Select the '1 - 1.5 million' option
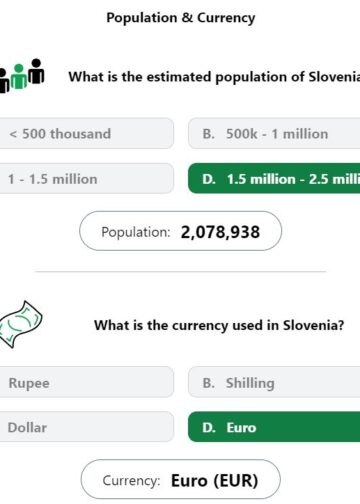Viewport: 360px width, 504px height. (86, 178)
